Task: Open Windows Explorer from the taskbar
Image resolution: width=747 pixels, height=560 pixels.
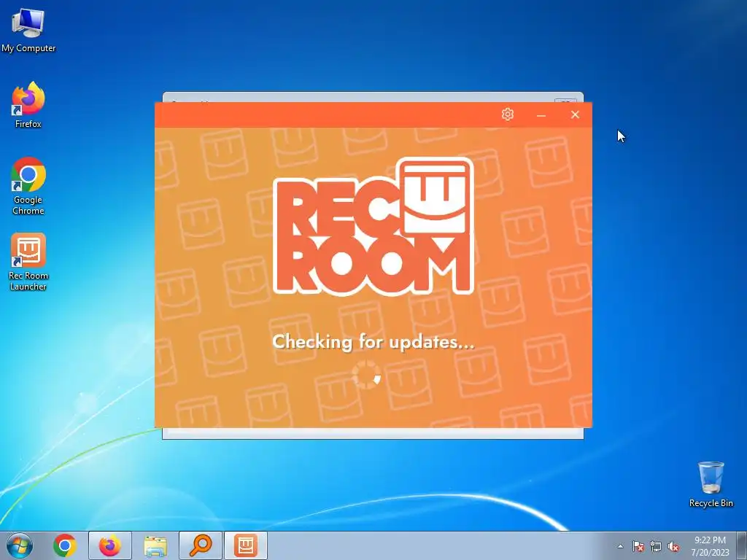Action: coord(155,545)
